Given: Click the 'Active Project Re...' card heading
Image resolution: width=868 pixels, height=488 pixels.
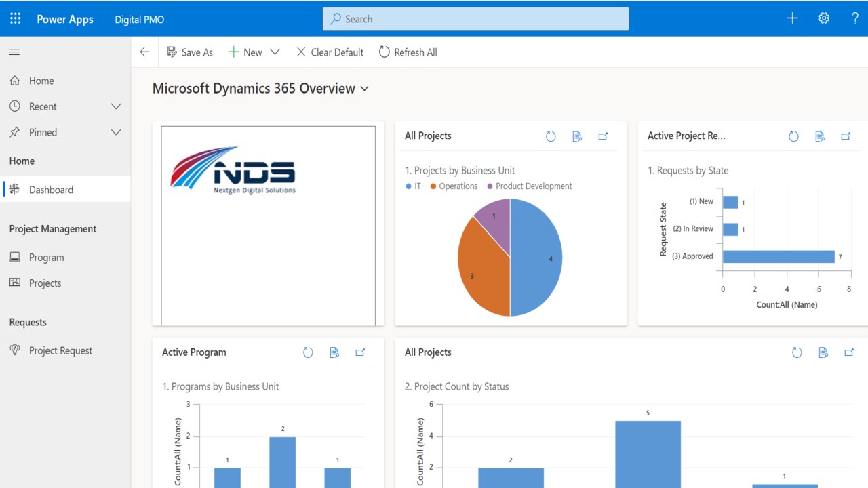Looking at the screenshot, I should click(686, 136).
